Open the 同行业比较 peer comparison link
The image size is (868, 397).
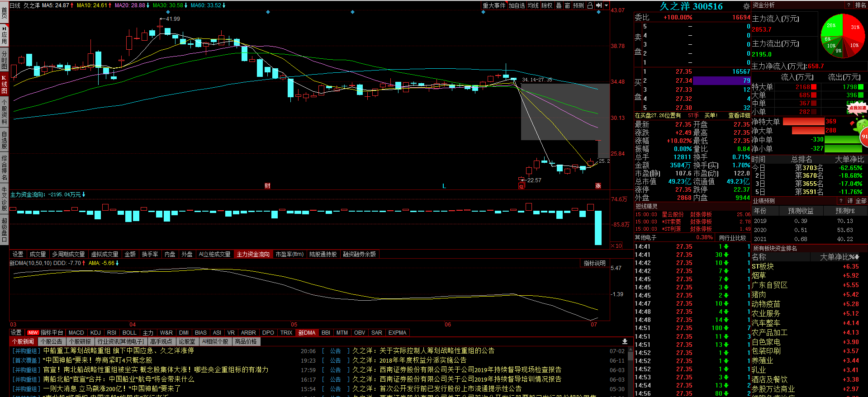(732, 238)
